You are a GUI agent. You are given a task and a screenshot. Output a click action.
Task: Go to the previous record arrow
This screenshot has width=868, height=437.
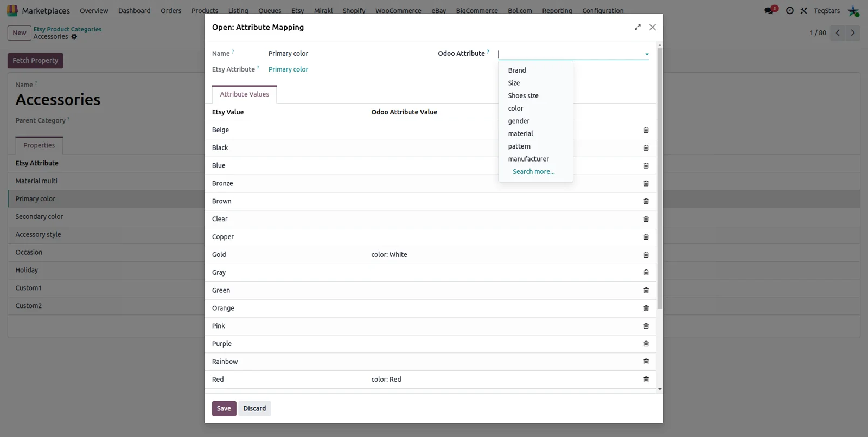[838, 33]
